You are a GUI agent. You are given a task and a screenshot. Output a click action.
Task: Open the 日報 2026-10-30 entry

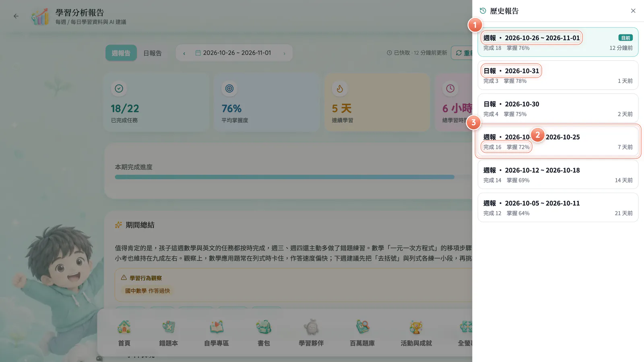pyautogui.click(x=558, y=109)
